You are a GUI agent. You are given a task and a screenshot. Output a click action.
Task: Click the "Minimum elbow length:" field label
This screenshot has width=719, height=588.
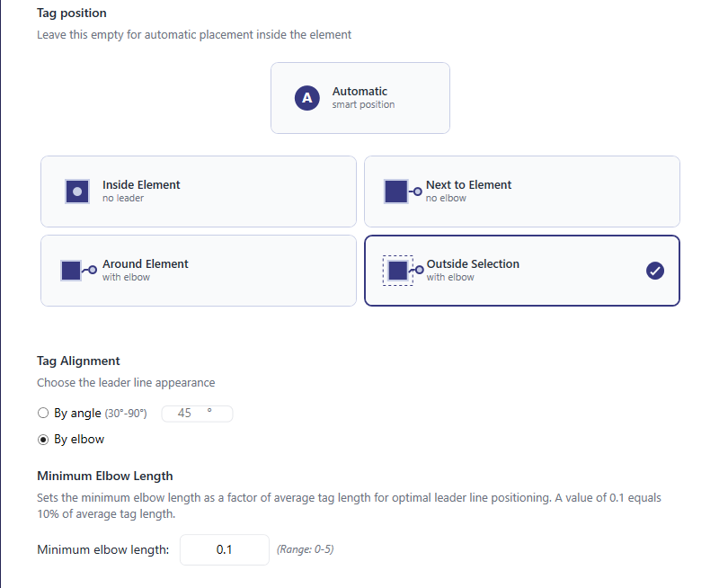[x=102, y=549]
